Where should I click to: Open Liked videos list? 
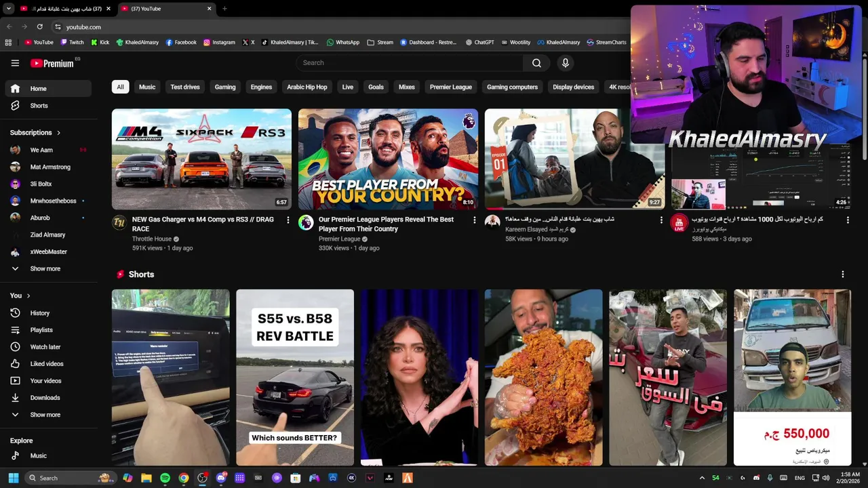click(x=48, y=364)
